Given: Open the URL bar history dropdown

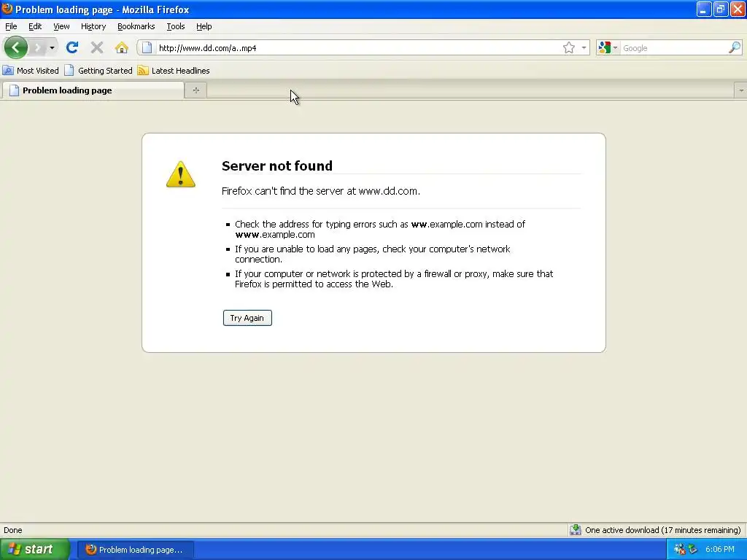Looking at the screenshot, I should click(x=584, y=47).
